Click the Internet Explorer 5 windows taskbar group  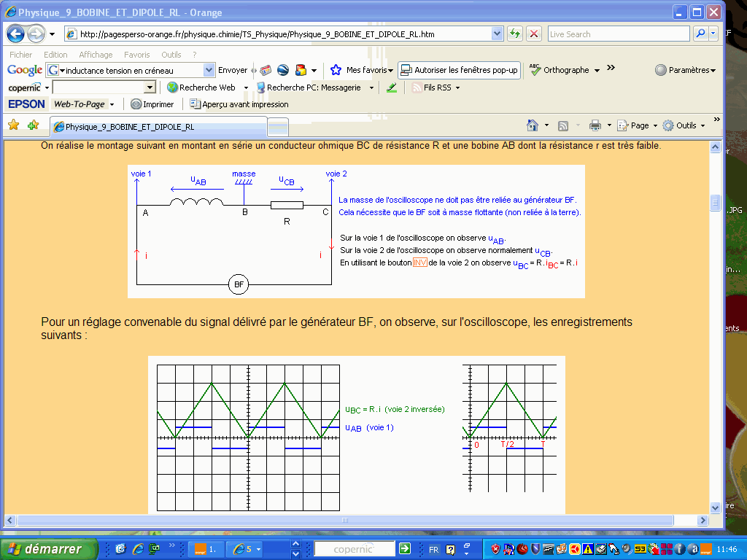click(x=246, y=549)
